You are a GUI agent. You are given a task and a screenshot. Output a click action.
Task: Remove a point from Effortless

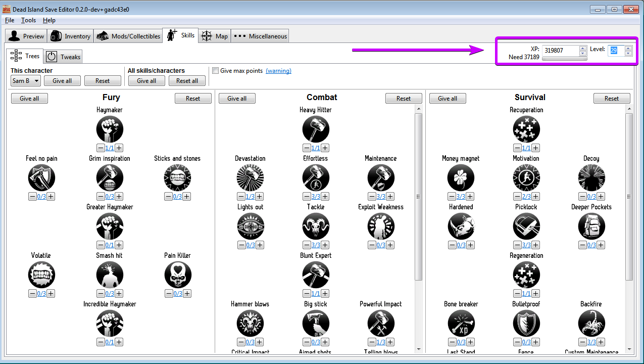pyautogui.click(x=307, y=197)
